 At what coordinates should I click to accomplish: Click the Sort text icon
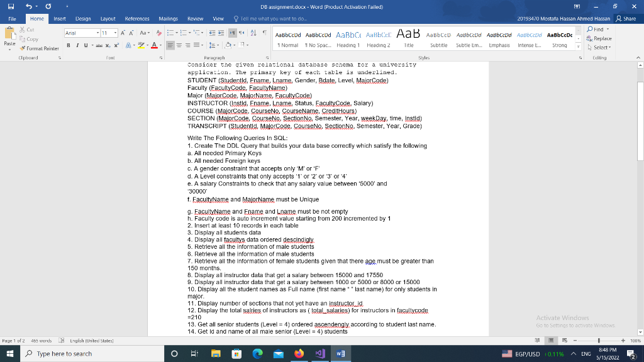(x=253, y=32)
